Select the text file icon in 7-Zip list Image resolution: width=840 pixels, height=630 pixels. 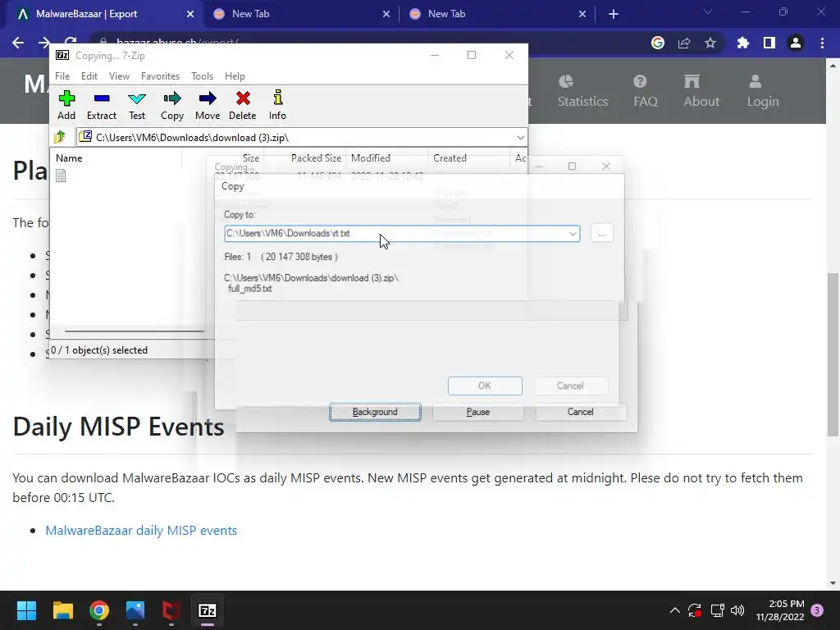click(61, 176)
